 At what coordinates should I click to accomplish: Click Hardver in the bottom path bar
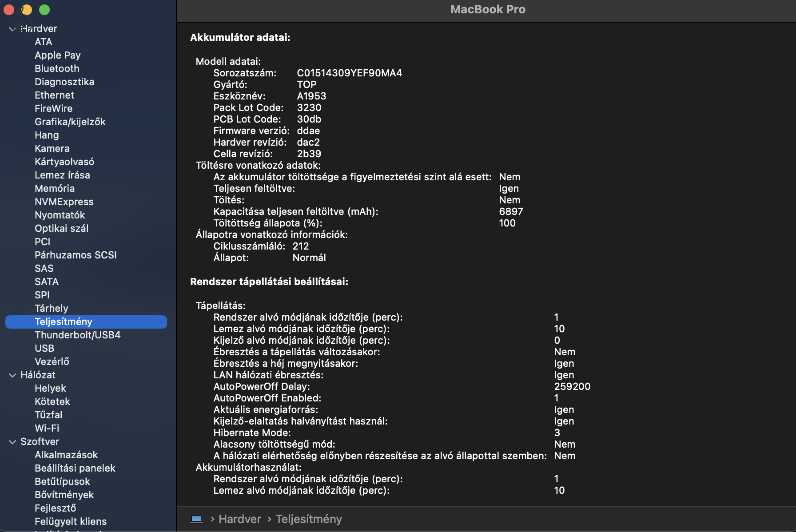click(240, 519)
